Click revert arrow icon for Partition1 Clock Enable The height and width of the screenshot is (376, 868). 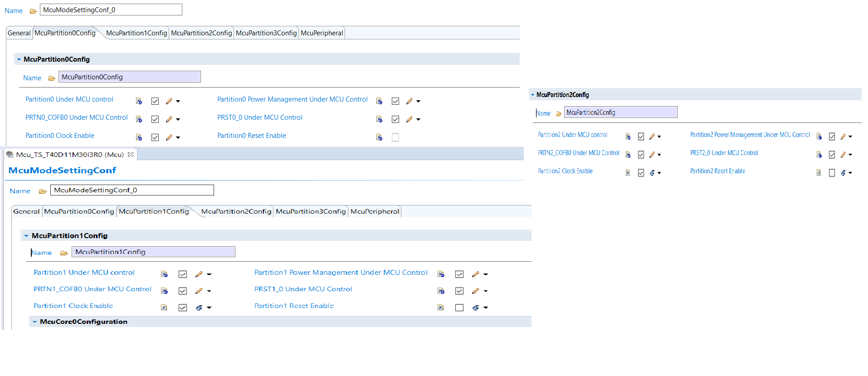click(199, 308)
